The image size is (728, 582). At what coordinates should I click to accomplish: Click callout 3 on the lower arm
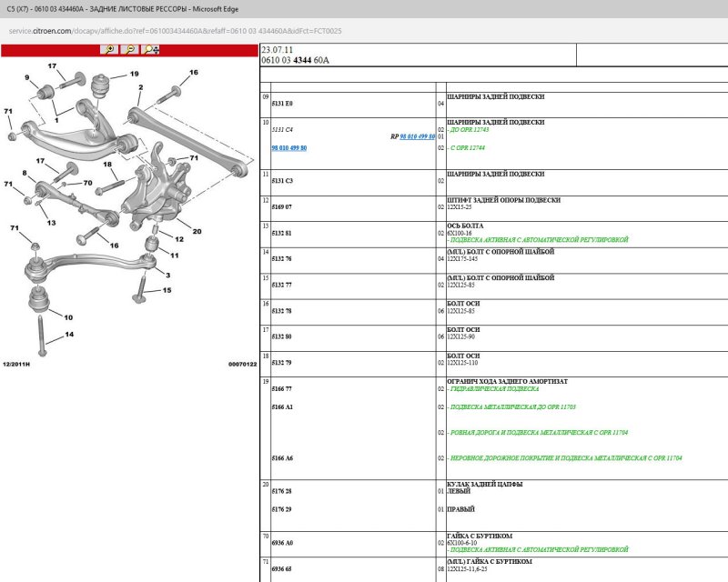[168, 275]
